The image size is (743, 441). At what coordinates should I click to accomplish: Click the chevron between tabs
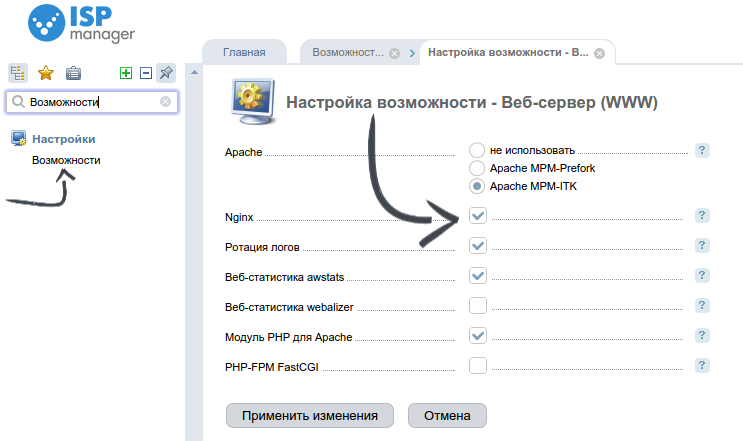click(412, 53)
